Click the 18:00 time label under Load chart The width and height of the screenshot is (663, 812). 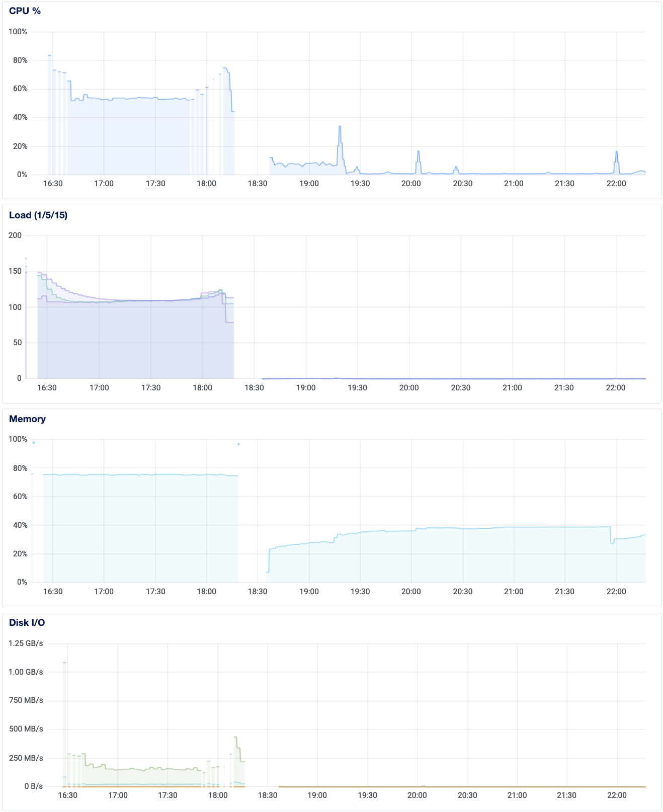202,388
